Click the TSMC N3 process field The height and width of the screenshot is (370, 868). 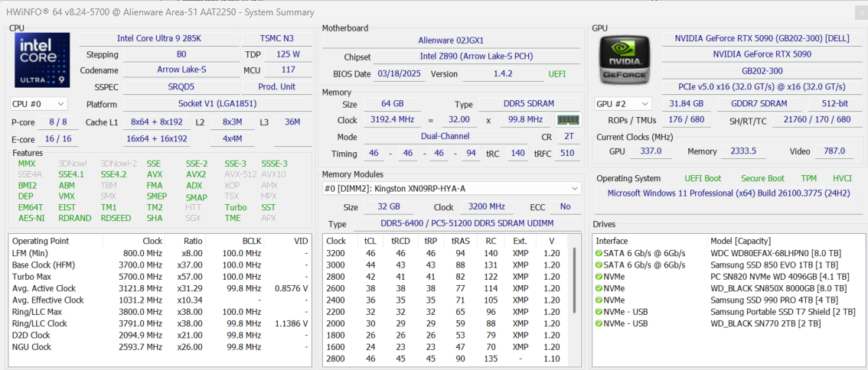277,39
